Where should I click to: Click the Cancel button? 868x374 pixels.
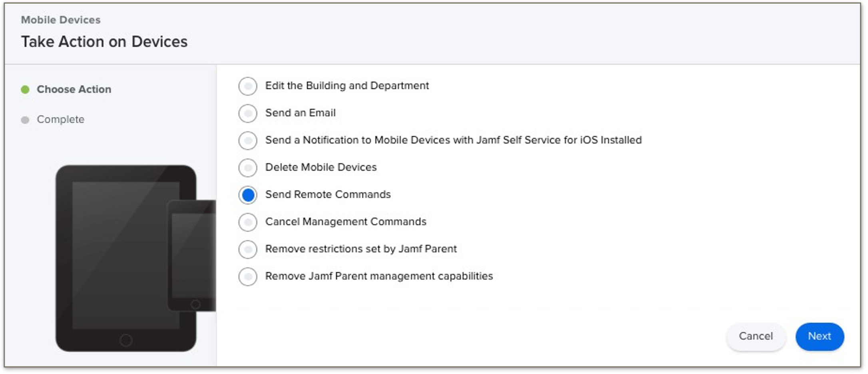(x=755, y=336)
